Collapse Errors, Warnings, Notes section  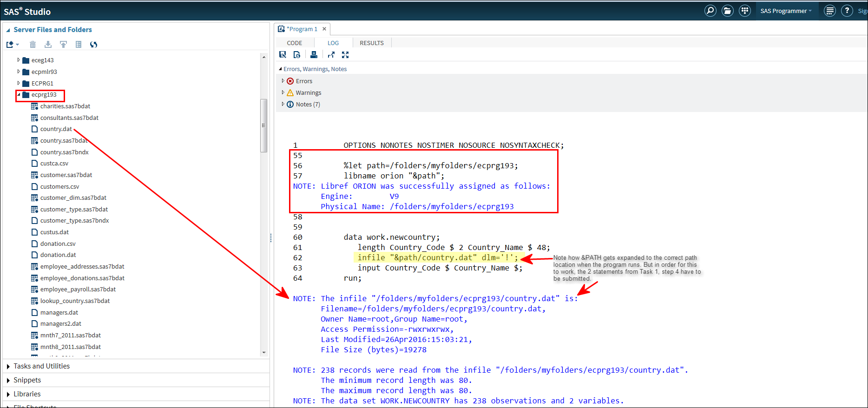tap(280, 69)
